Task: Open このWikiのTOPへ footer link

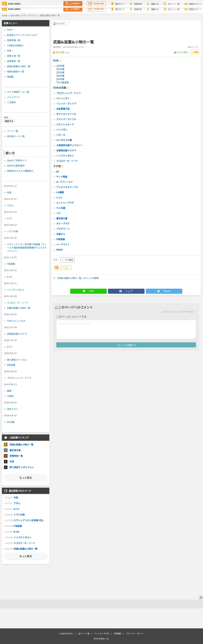Action: [x=66, y=634]
